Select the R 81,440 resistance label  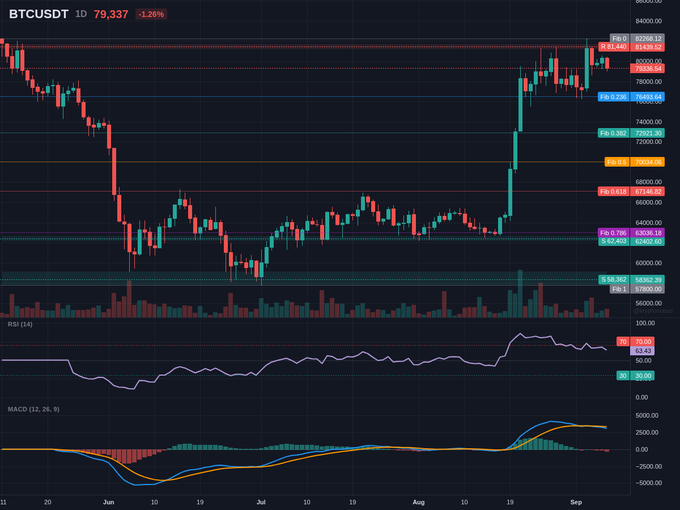(x=614, y=47)
